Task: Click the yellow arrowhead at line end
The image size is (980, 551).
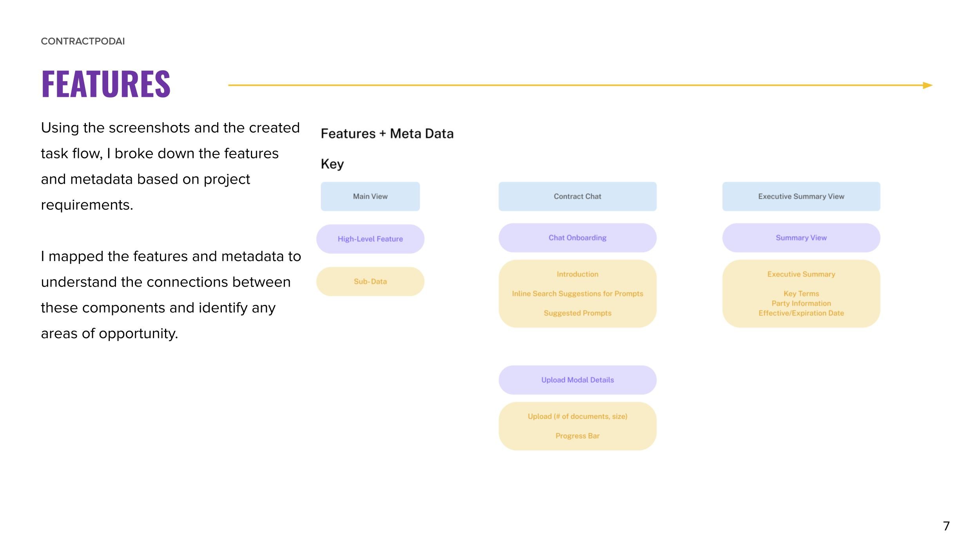Action: [927, 85]
